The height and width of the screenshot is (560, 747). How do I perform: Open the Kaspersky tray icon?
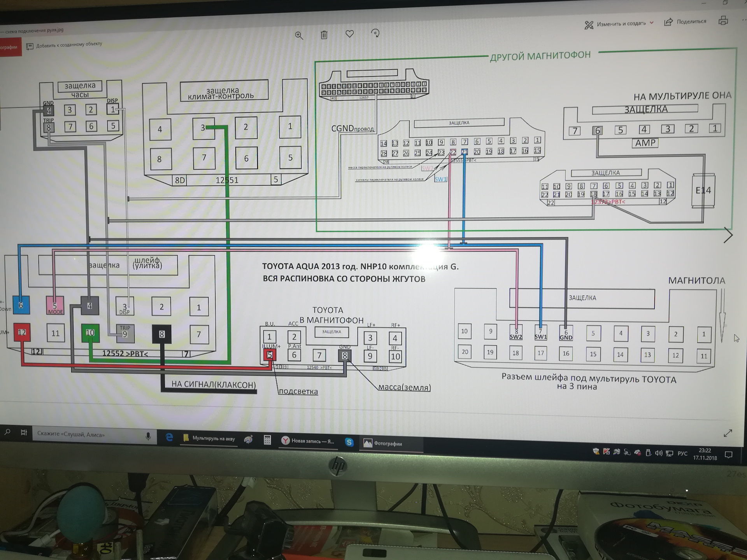[606, 451]
